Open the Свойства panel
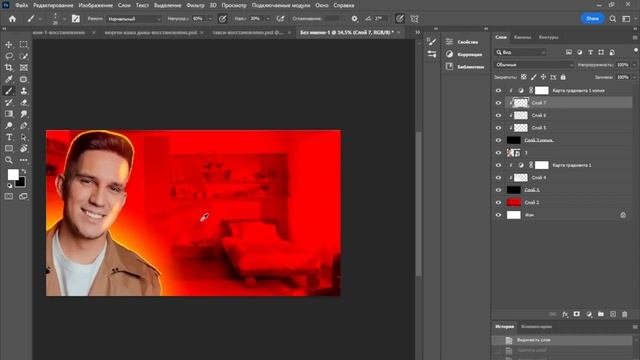The height and width of the screenshot is (360, 640). [467, 42]
